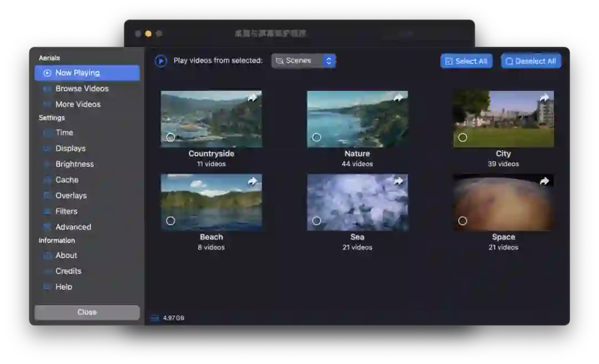
Task: Open the Sea scene thumbnail
Action: [357, 202]
